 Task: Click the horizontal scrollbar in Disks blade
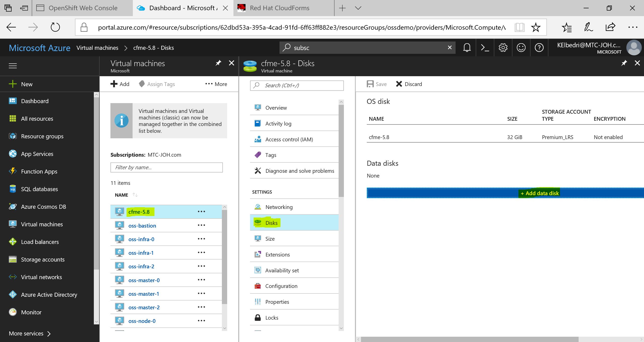[x=469, y=339]
